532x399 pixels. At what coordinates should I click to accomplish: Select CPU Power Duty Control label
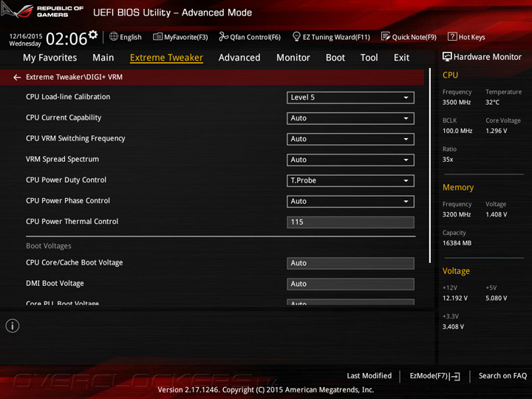[66, 180]
